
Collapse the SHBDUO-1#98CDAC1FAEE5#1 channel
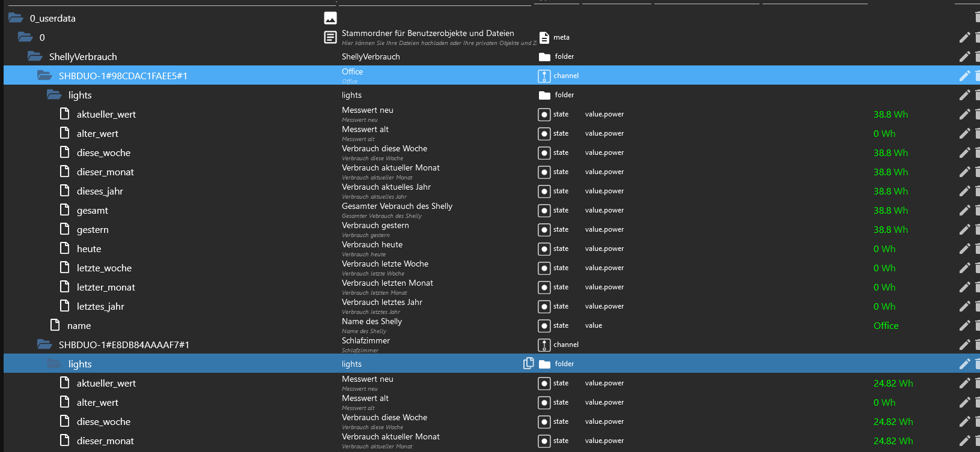(44, 76)
